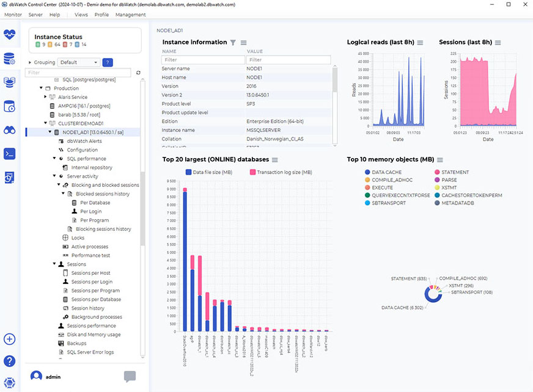Collapse the CLUSTER1DEMOAD1 node
Image resolution: width=533 pixels, height=392 pixels.
[x=46, y=123]
